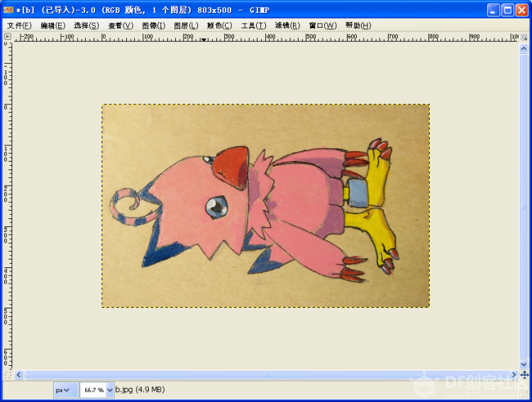This screenshot has height=402, width=532.
Task: Open the 图层(L) menu
Action: 186,26
